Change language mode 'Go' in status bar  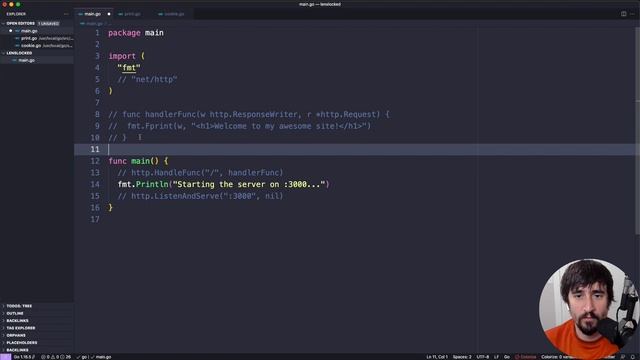507,357
